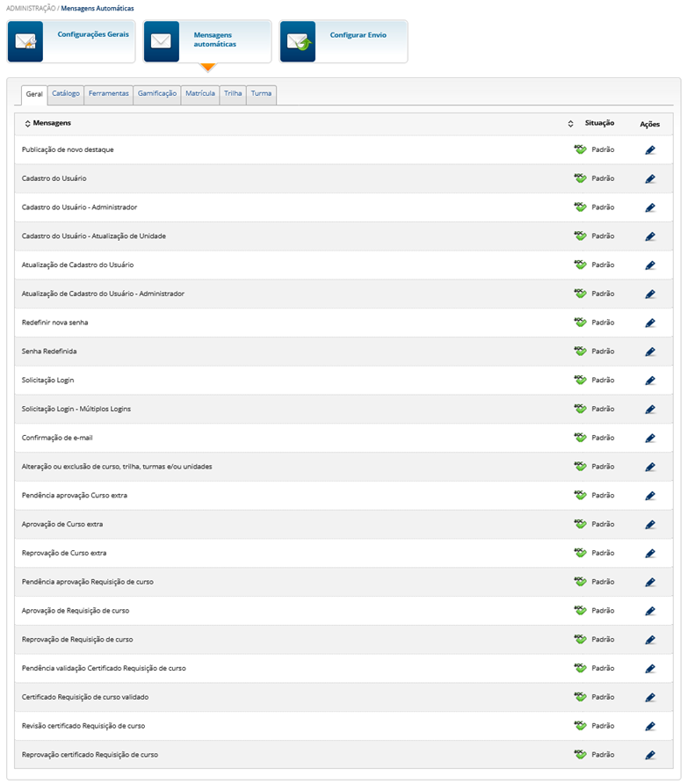Edit the Cadastro do Usuário message
The height and width of the screenshot is (784, 687).
650,178
